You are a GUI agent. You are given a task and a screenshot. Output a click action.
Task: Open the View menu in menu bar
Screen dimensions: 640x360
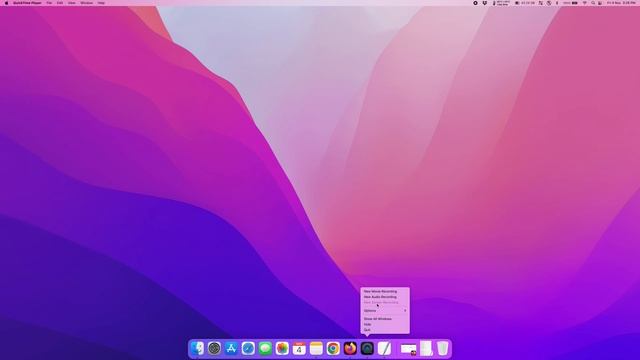click(72, 3)
